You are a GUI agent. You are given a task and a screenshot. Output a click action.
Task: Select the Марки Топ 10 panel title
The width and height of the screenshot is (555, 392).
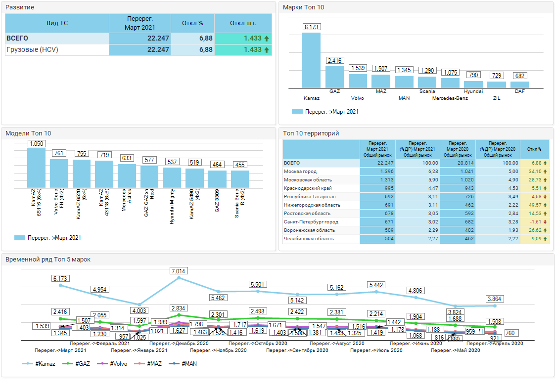(304, 7)
